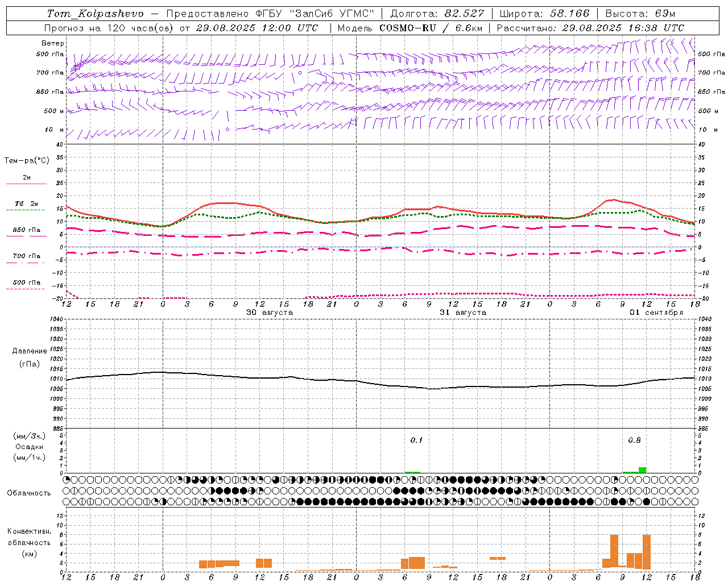728x582 pixels.
Task: Click the 31 августа date label
Action: (x=463, y=313)
